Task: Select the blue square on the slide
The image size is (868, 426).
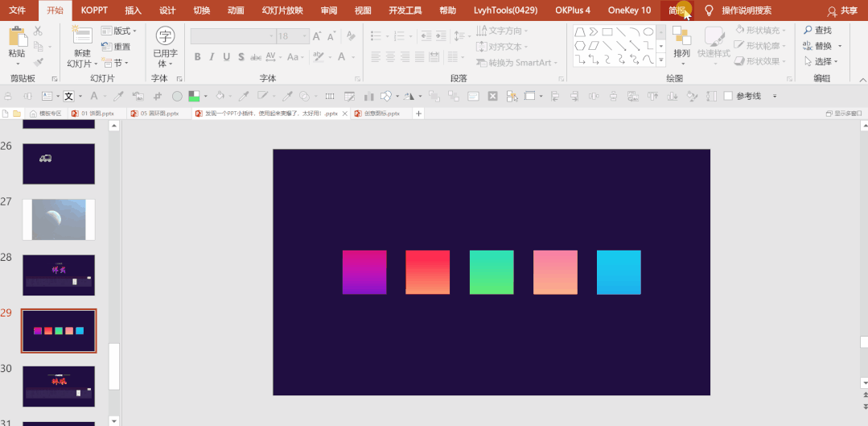Action: click(x=619, y=272)
